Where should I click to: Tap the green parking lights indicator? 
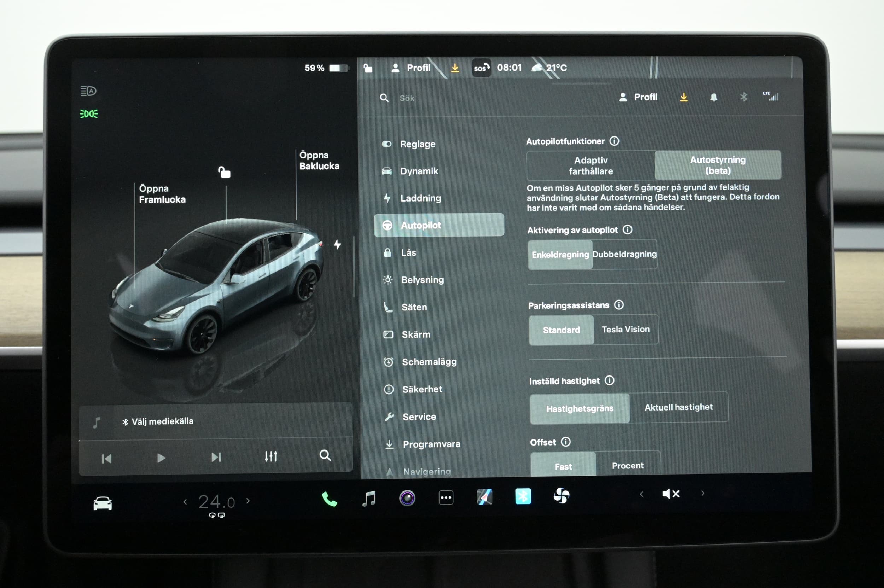89,113
